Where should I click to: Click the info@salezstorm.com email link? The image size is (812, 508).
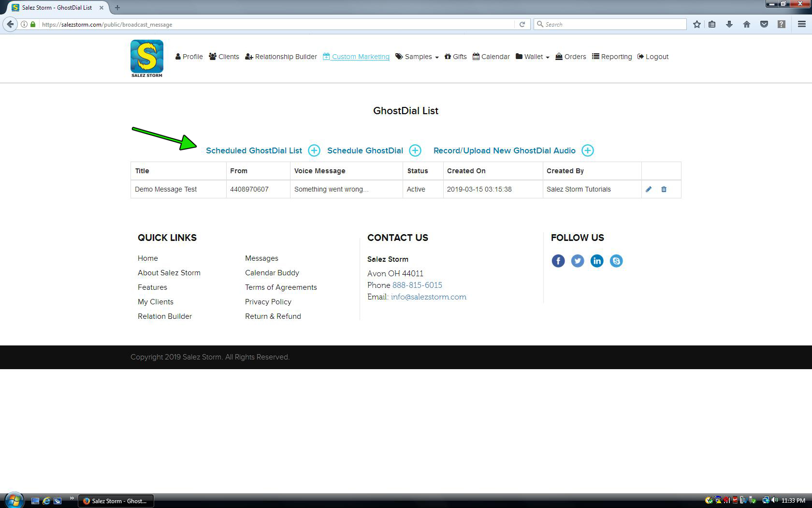pyautogui.click(x=428, y=297)
